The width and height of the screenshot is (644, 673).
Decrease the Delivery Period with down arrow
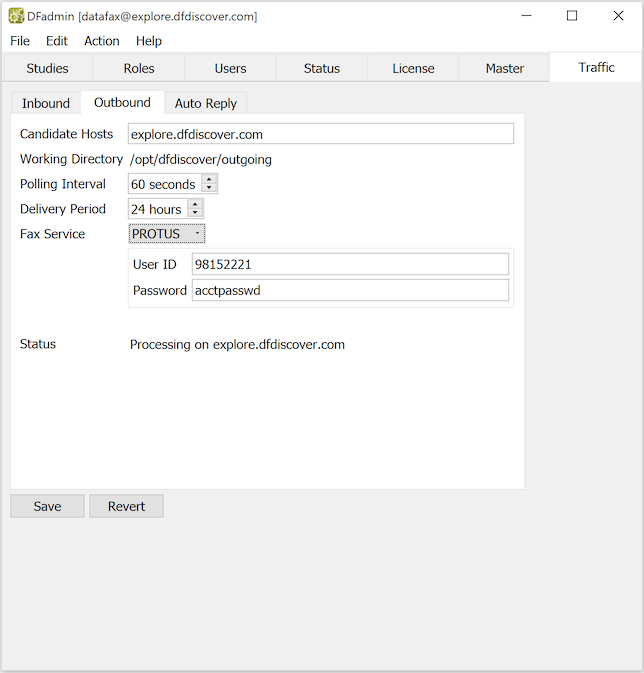(x=195, y=214)
